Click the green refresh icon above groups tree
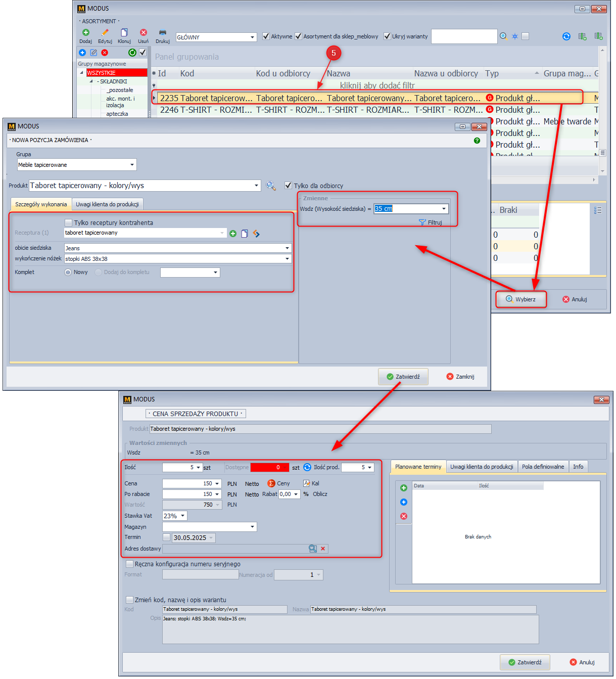The image size is (616, 679). click(x=132, y=53)
